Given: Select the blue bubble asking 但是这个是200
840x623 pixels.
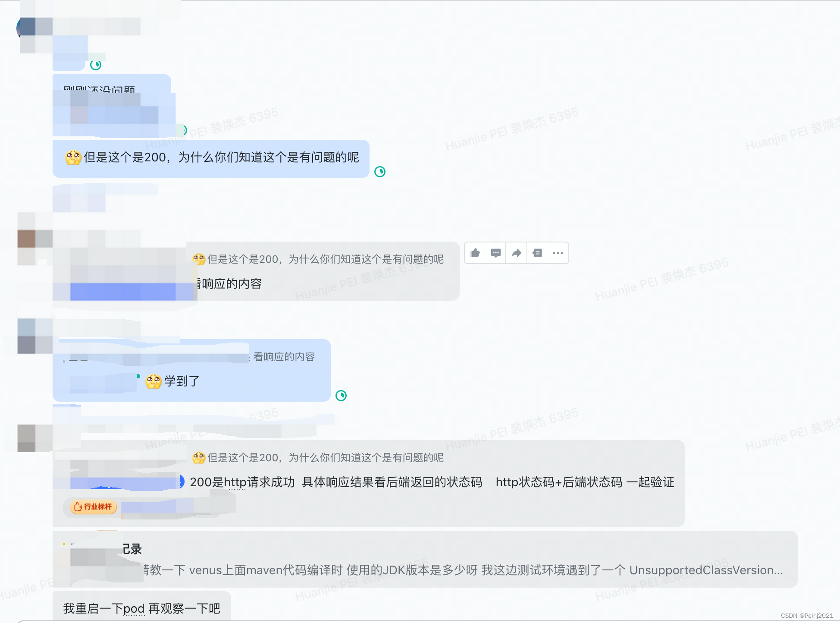Looking at the screenshot, I should coord(211,158).
